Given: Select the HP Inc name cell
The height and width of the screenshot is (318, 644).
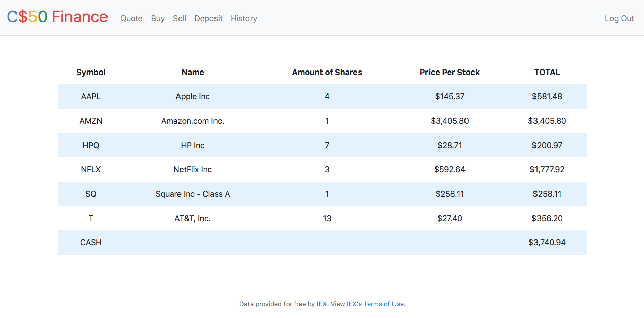Looking at the screenshot, I should (193, 145).
